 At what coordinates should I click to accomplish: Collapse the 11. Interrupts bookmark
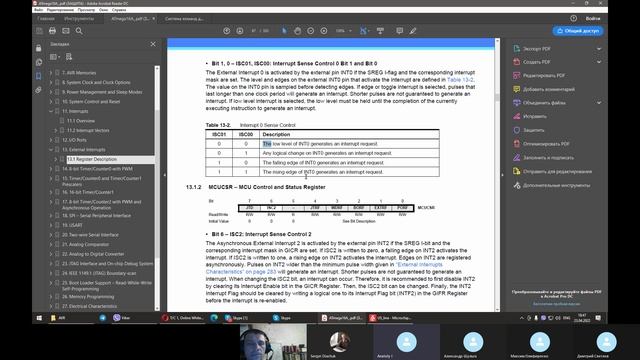point(51,111)
